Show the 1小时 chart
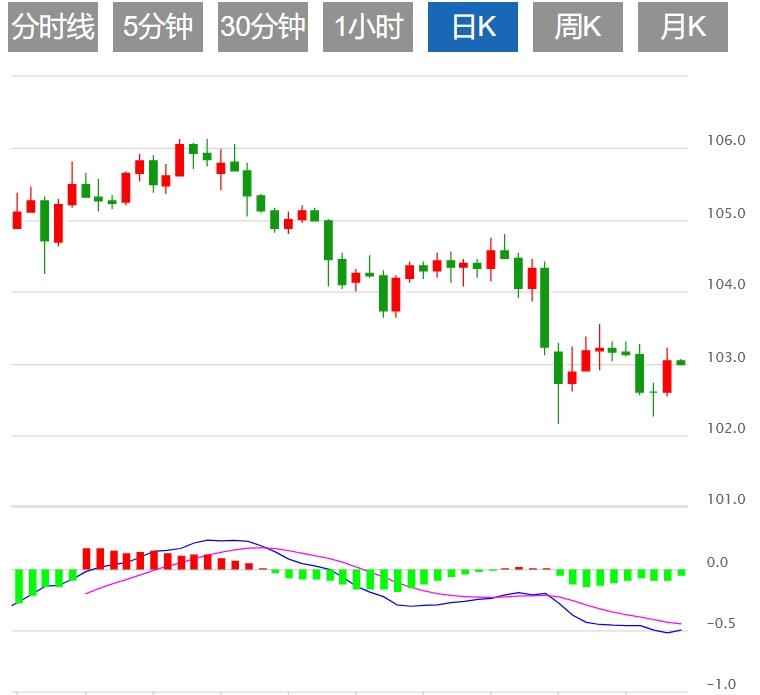The height and width of the screenshot is (695, 760). coord(368,27)
